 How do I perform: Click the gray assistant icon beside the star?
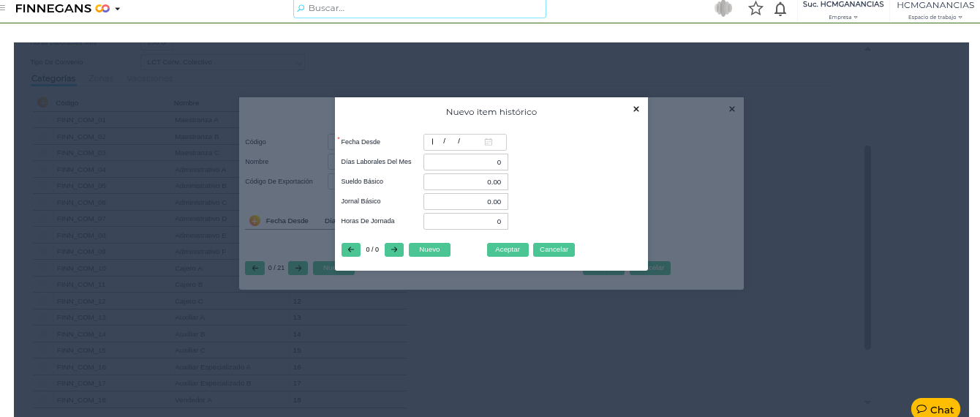[723, 9]
